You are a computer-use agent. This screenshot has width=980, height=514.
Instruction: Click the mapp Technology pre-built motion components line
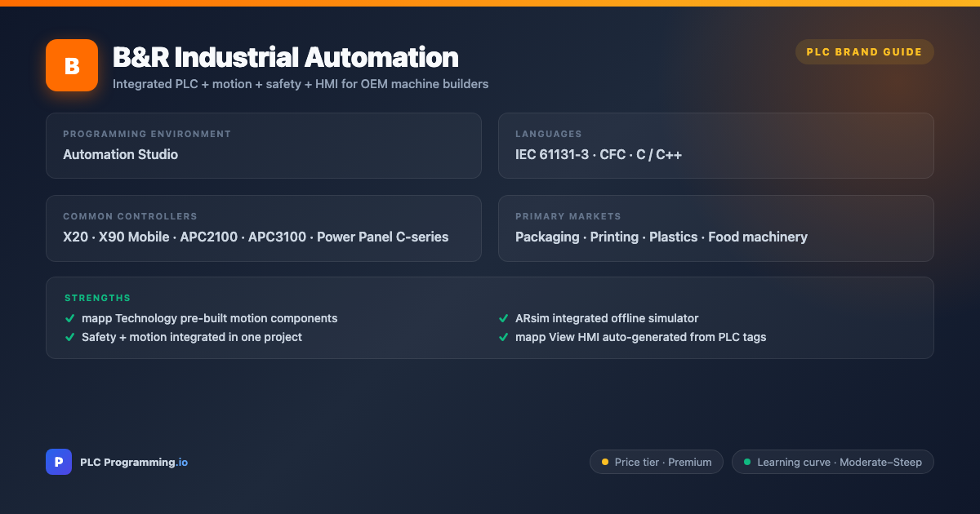[209, 318]
